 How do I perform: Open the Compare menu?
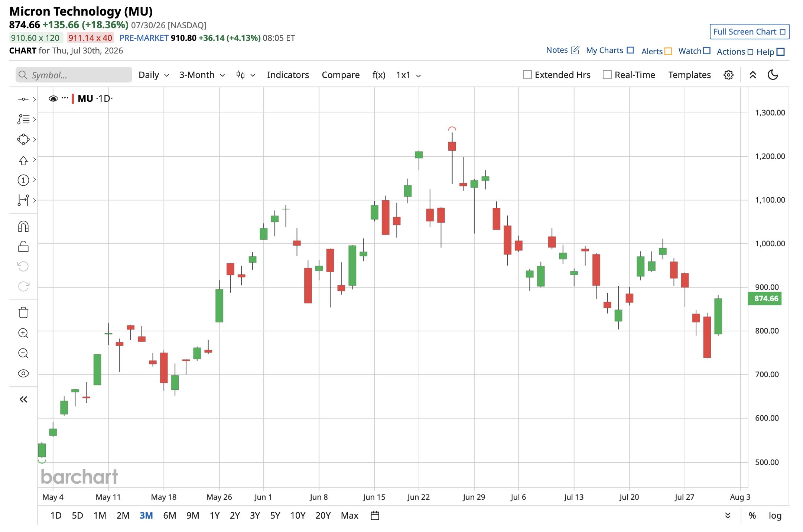point(341,75)
